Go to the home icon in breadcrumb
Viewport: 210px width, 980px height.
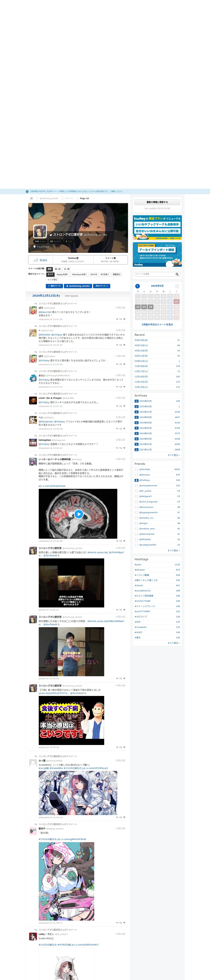coord(31,198)
